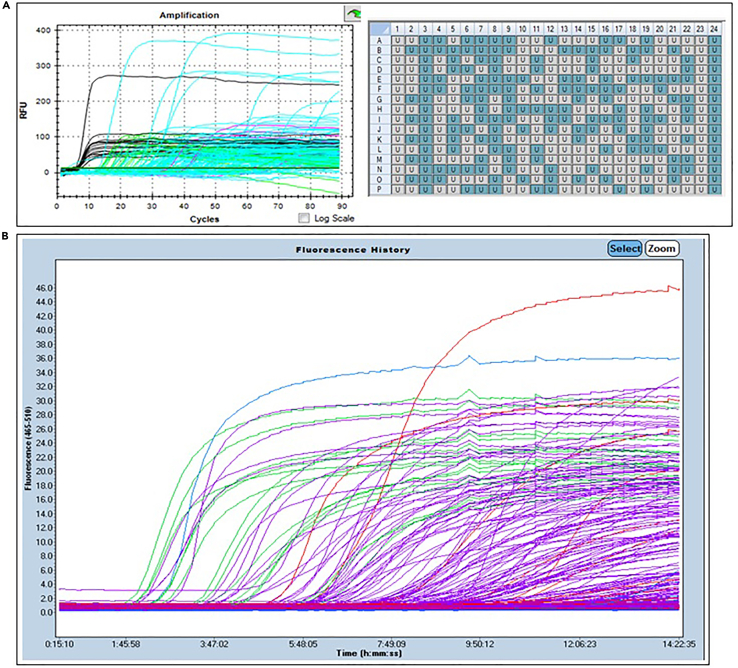This screenshot has height=668, width=738.
Task: Click the Zoom button in Fluorescence History
Action: [x=662, y=248]
